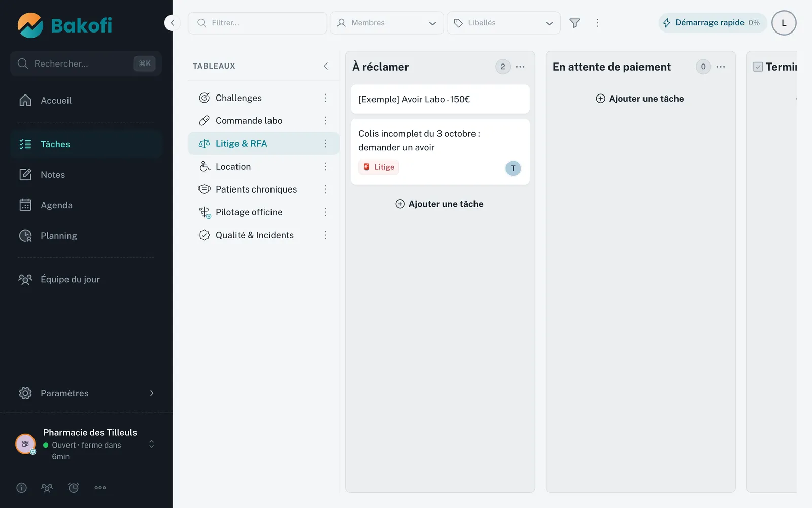Click the three-circles icon in the footer
Viewport: 812px width, 508px height.
(100, 488)
